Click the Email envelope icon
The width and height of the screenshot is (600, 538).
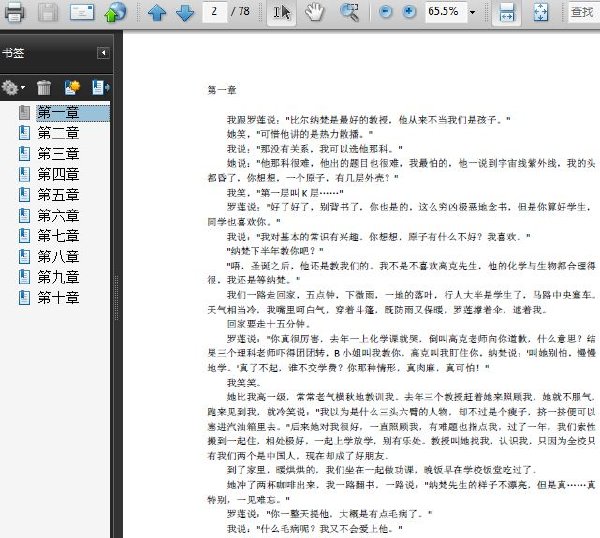(82, 12)
